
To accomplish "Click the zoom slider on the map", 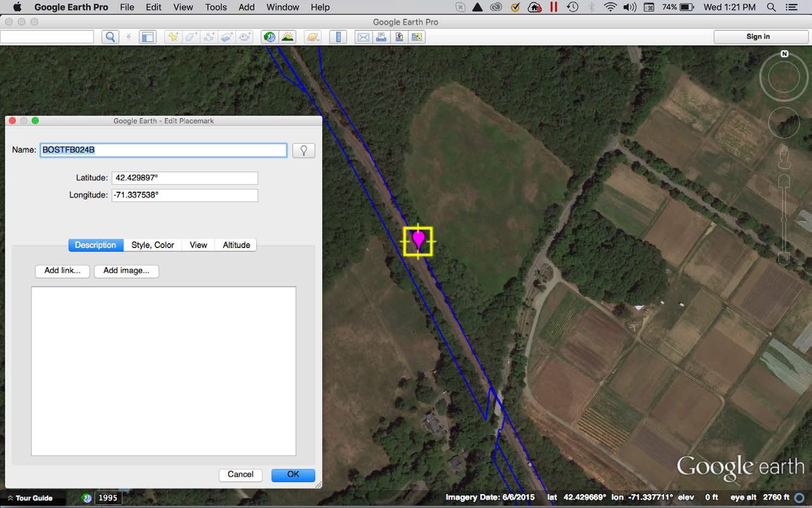I will tap(784, 219).
